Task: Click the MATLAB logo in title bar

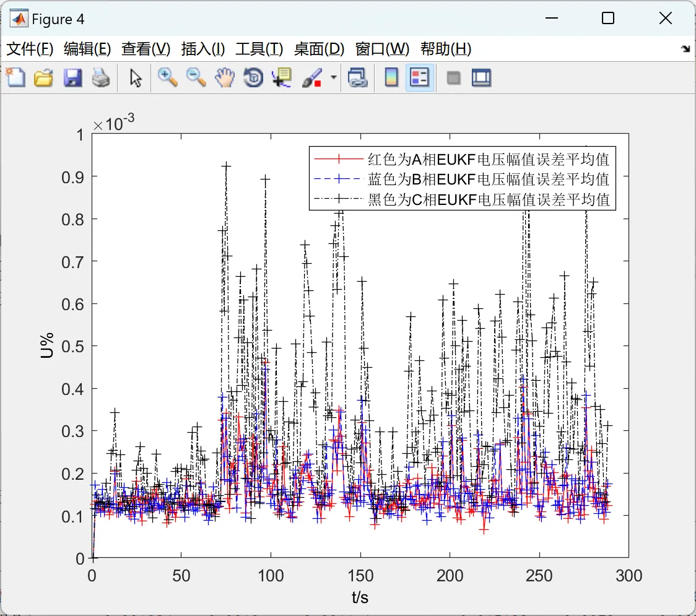Action: 19,19
